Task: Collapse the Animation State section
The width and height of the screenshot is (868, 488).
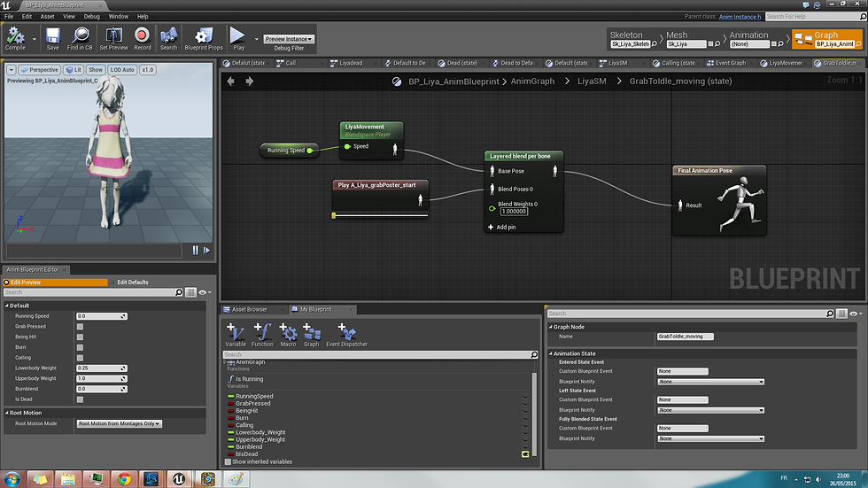Action: [x=551, y=353]
